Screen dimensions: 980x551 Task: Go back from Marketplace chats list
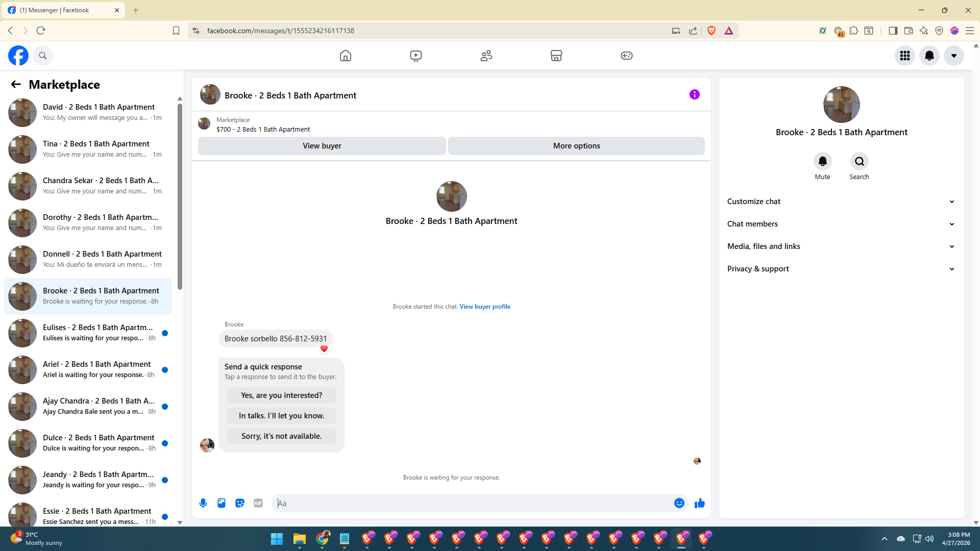(x=16, y=84)
